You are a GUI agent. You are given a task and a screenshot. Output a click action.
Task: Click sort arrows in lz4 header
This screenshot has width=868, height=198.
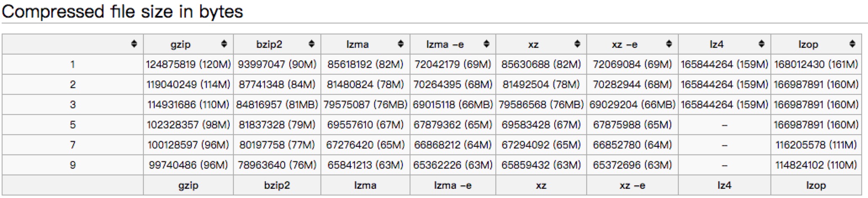(x=761, y=44)
